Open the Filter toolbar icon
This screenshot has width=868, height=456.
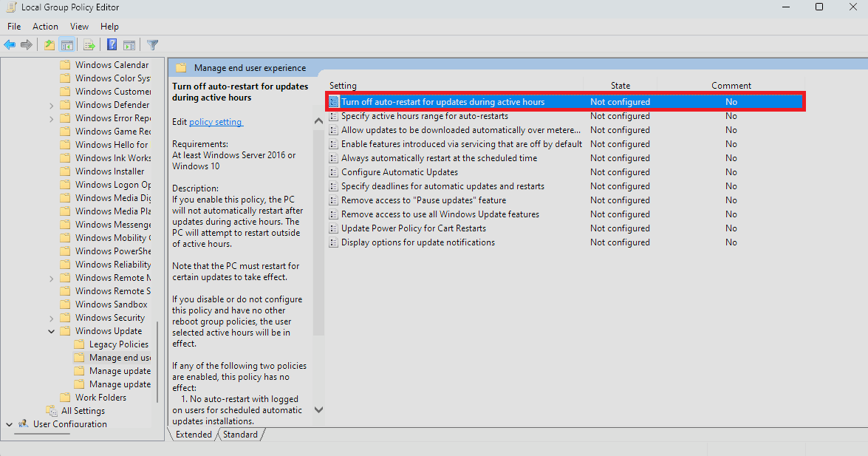(x=152, y=44)
